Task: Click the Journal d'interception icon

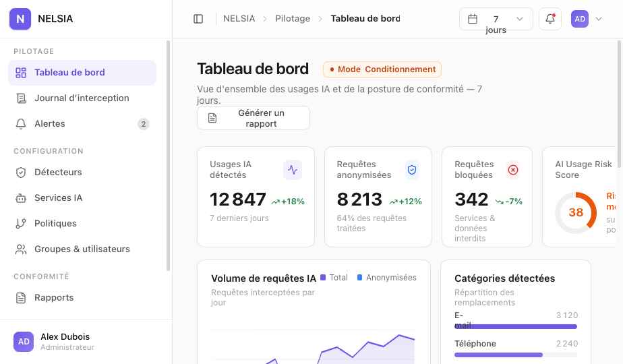Action: click(x=21, y=98)
